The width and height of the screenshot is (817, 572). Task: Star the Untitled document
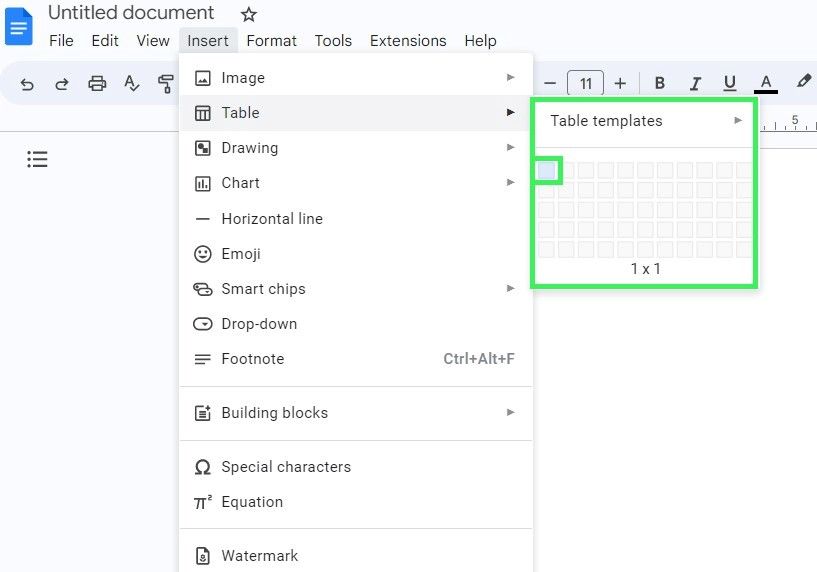click(x=249, y=14)
